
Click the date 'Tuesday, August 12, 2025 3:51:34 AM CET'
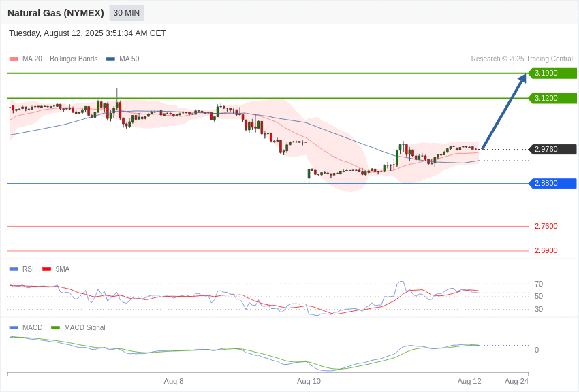click(x=87, y=33)
